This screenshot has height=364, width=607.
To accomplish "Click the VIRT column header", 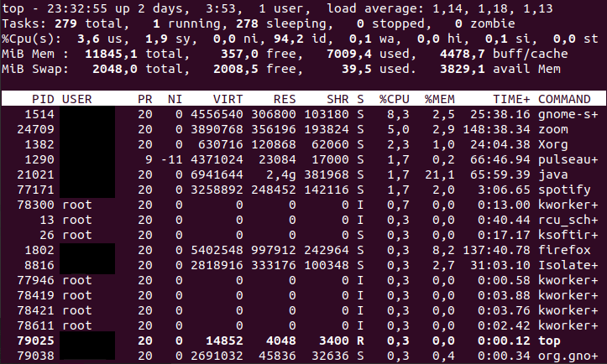I will click(x=228, y=100).
